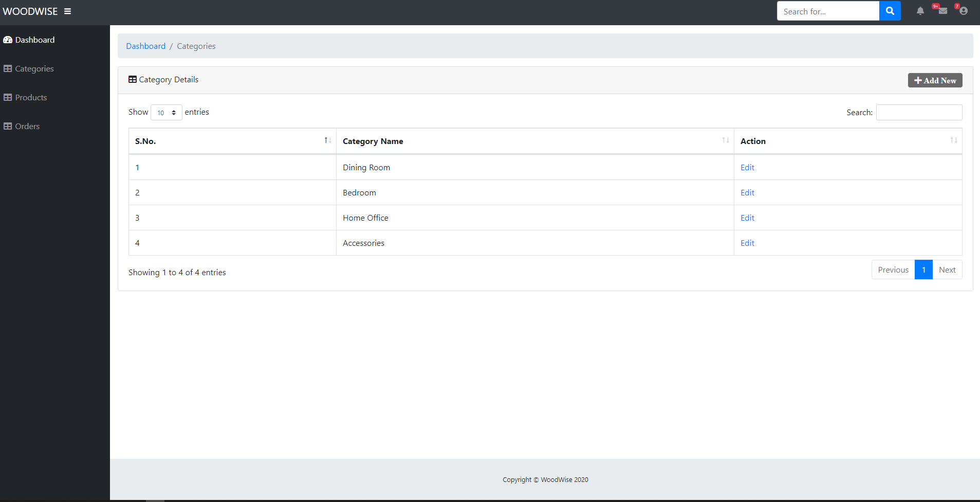The height and width of the screenshot is (502, 980).
Task: Focus the top 'Search for...' field
Action: (x=828, y=11)
